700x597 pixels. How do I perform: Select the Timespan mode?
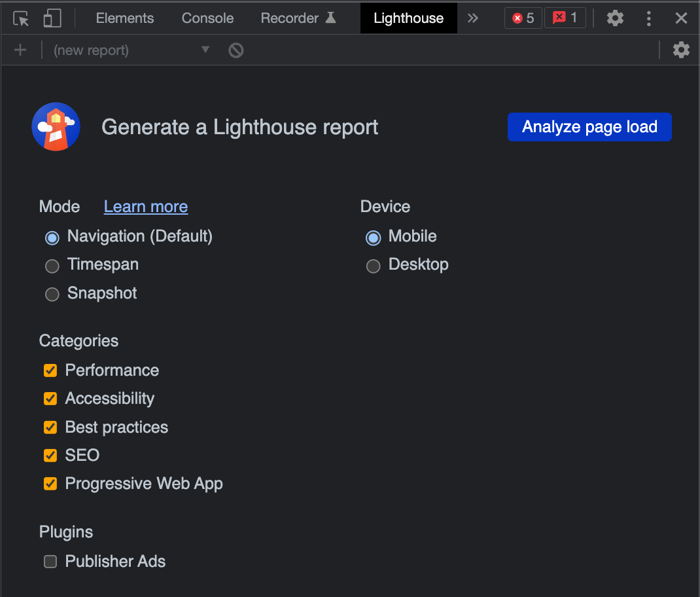[52, 266]
